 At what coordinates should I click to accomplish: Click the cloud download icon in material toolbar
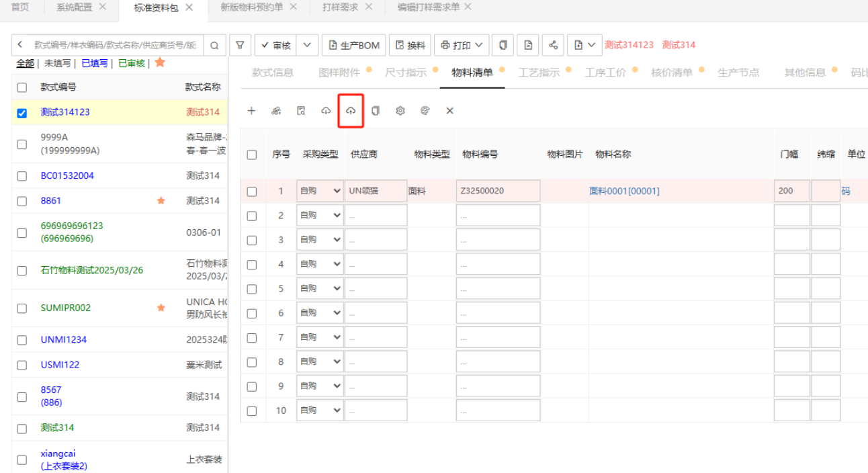pyautogui.click(x=326, y=111)
